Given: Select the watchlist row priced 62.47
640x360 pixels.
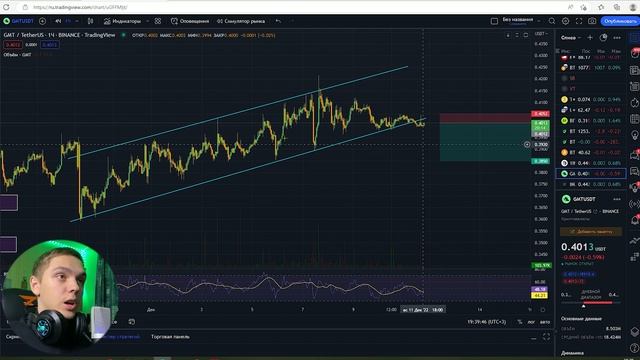Looking at the screenshot, I should tap(591, 110).
